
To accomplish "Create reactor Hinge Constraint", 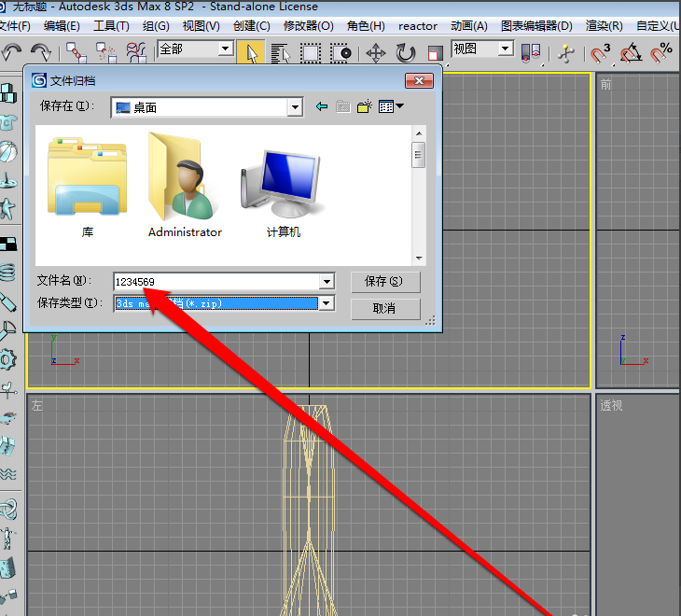I will coord(8,568).
